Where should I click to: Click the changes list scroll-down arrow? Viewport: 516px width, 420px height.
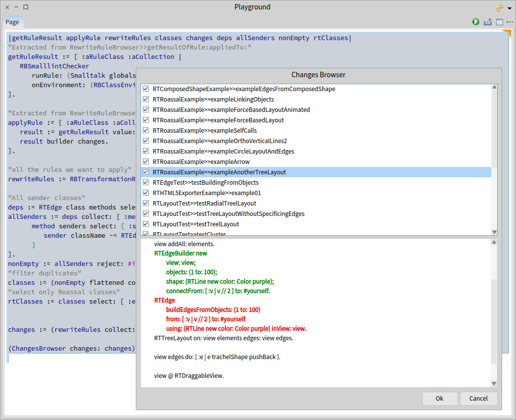(x=494, y=232)
